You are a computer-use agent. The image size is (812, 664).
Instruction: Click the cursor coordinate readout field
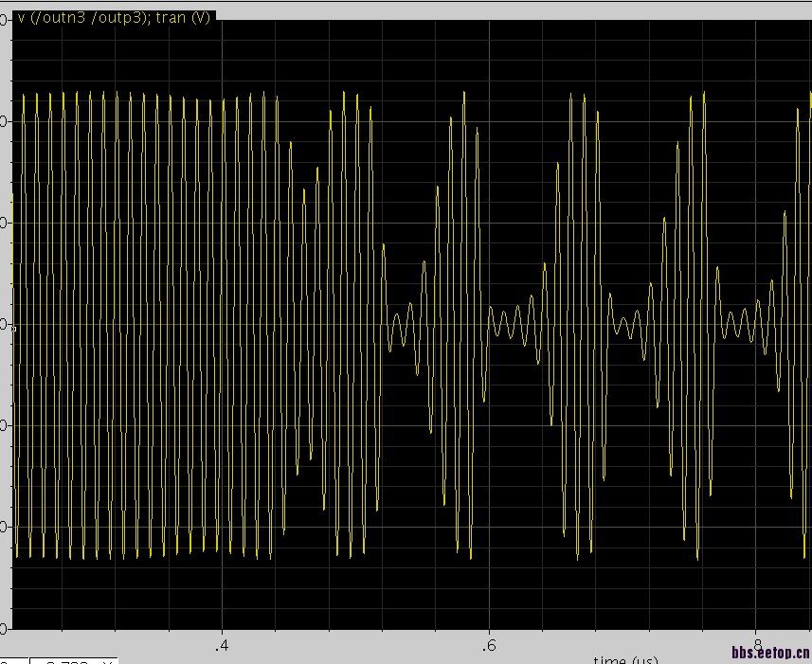[74, 661]
